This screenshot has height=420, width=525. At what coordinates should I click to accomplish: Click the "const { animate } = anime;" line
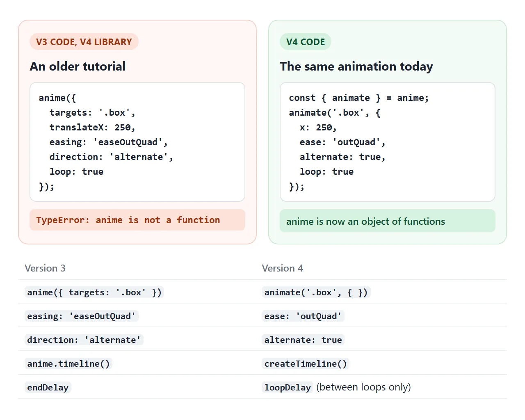359,98
